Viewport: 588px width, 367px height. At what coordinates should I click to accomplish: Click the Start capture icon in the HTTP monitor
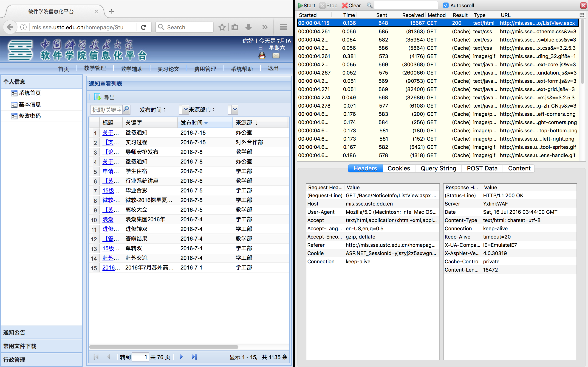pos(300,5)
